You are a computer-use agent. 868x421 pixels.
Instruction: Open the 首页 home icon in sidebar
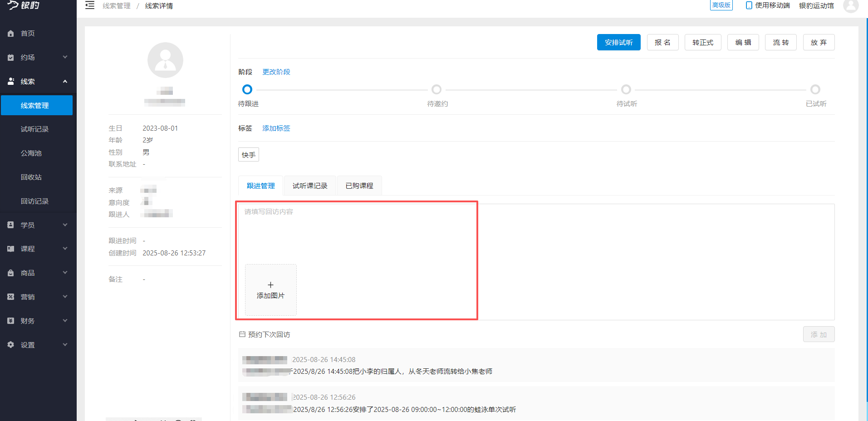[x=10, y=33]
